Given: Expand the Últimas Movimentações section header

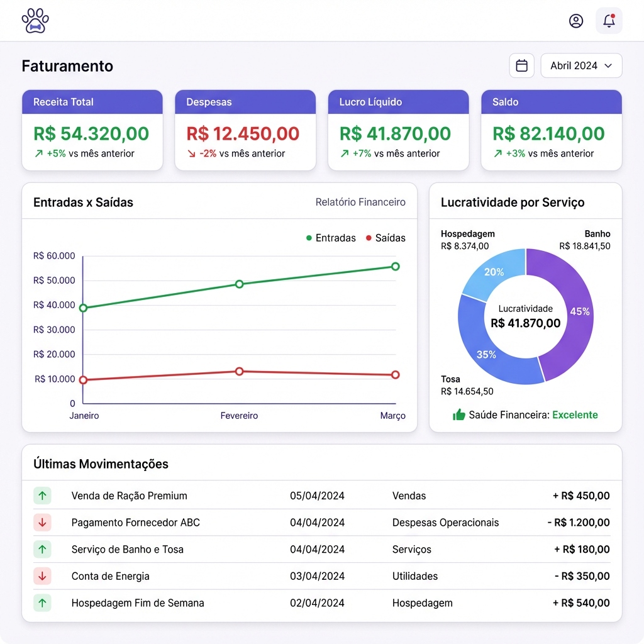Looking at the screenshot, I should point(101,464).
